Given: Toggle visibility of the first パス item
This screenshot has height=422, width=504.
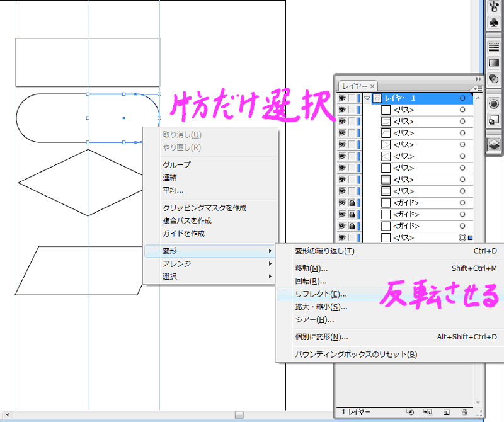Looking at the screenshot, I should (x=341, y=110).
